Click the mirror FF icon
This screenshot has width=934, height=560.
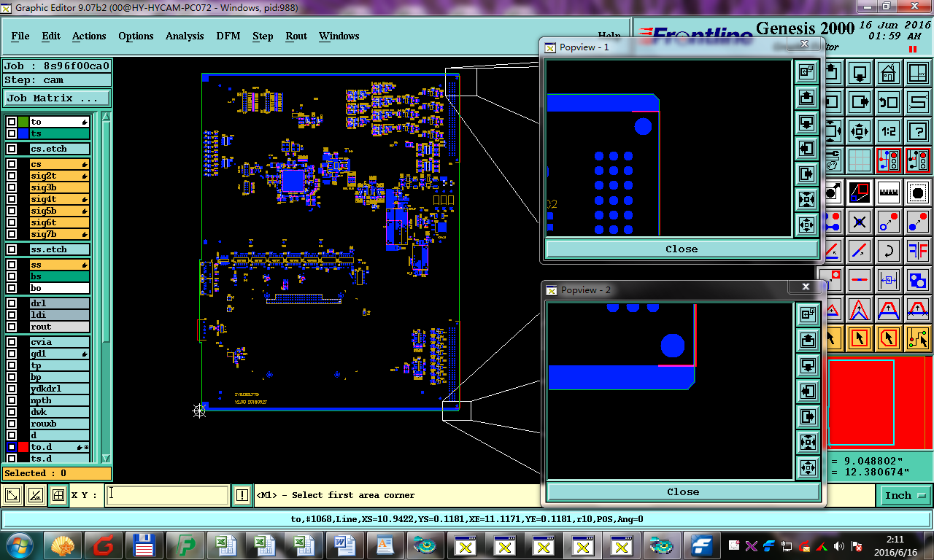(917, 251)
